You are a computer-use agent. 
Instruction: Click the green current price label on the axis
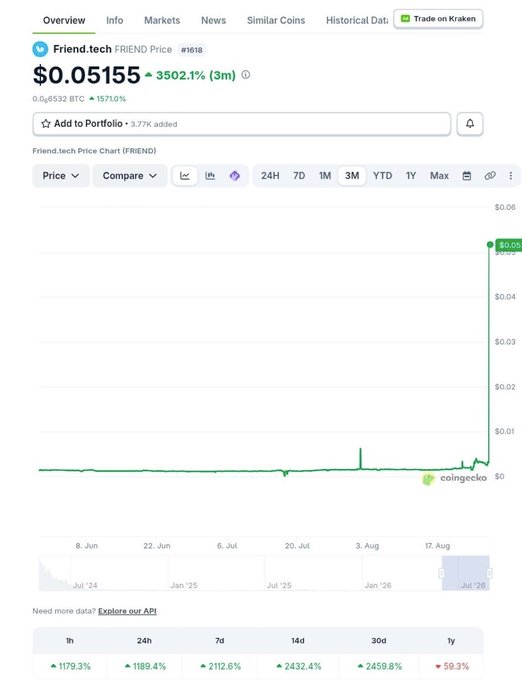pyautogui.click(x=509, y=245)
